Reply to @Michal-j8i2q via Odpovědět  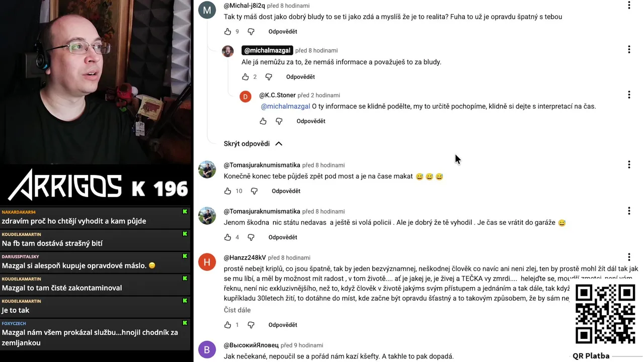point(283,32)
